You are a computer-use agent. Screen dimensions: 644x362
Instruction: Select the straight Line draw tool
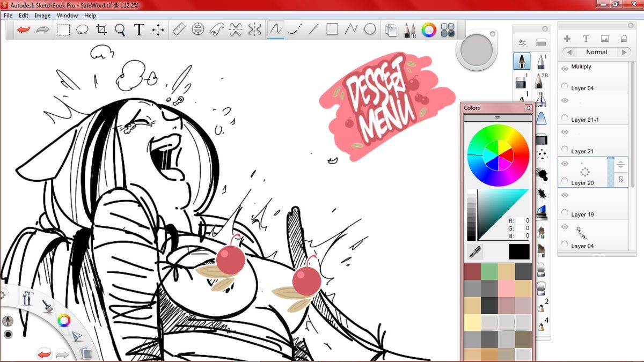tap(313, 29)
